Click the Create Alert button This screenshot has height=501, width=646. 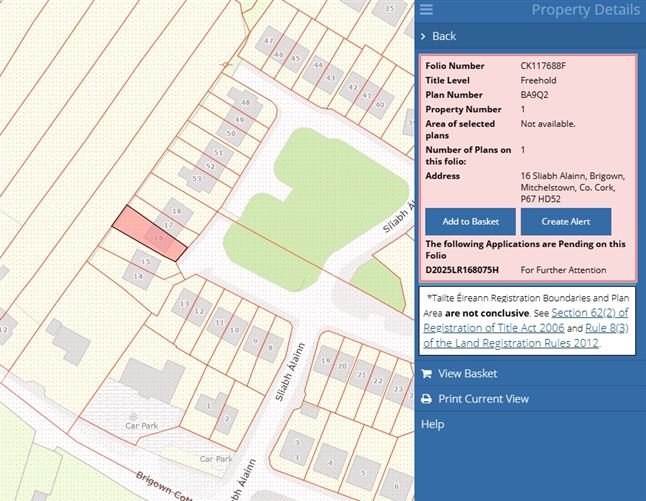pyautogui.click(x=565, y=221)
